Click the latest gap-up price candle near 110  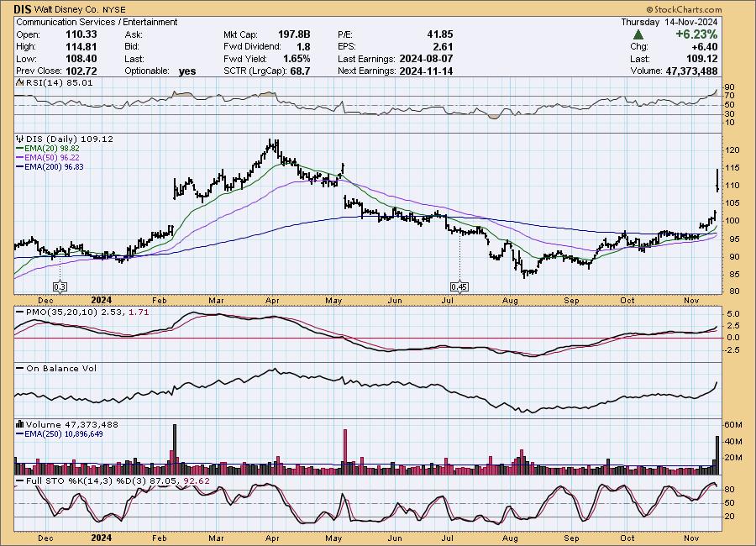[x=718, y=181]
